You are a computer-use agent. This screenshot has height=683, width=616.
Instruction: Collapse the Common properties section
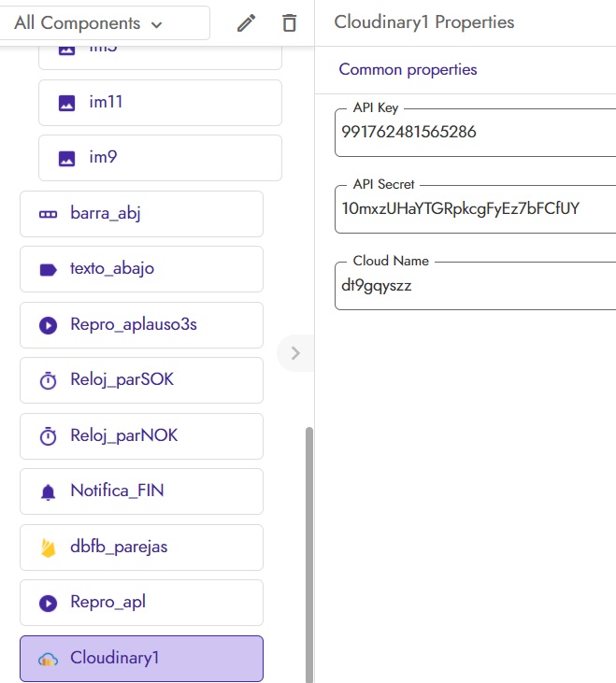(x=408, y=69)
